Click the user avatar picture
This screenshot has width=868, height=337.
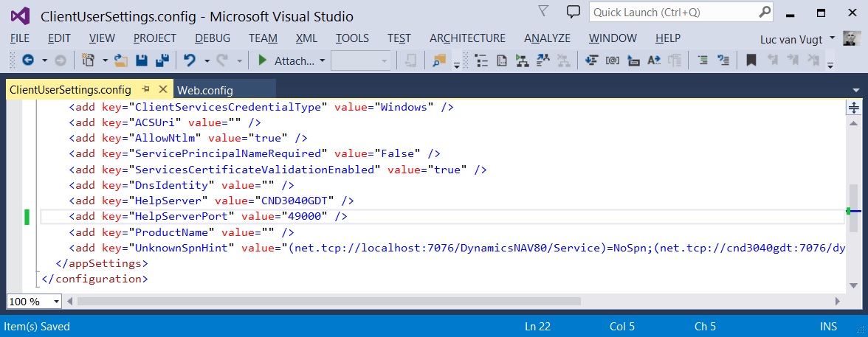[852, 39]
